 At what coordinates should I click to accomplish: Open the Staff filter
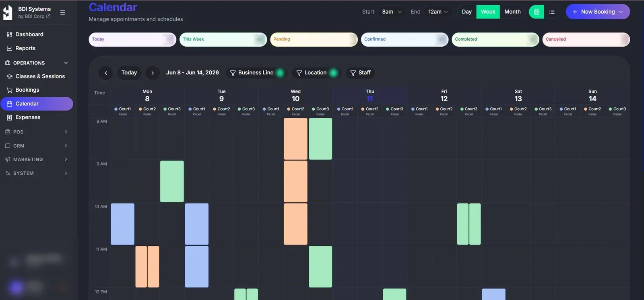360,73
